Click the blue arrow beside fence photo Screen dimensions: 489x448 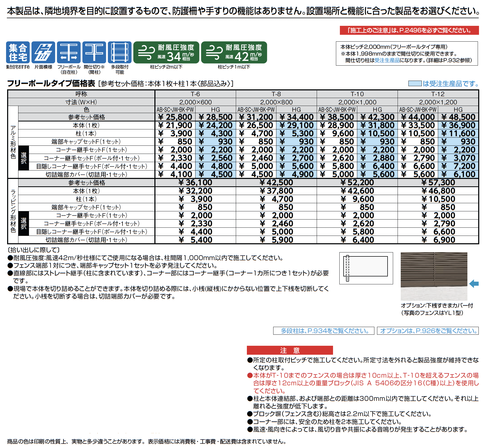474,284
